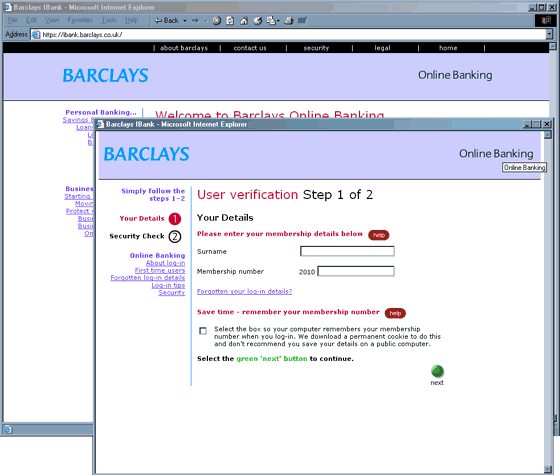Click the 'Personal Banking...' heading in back window
The height and width of the screenshot is (475, 560).
point(101,112)
